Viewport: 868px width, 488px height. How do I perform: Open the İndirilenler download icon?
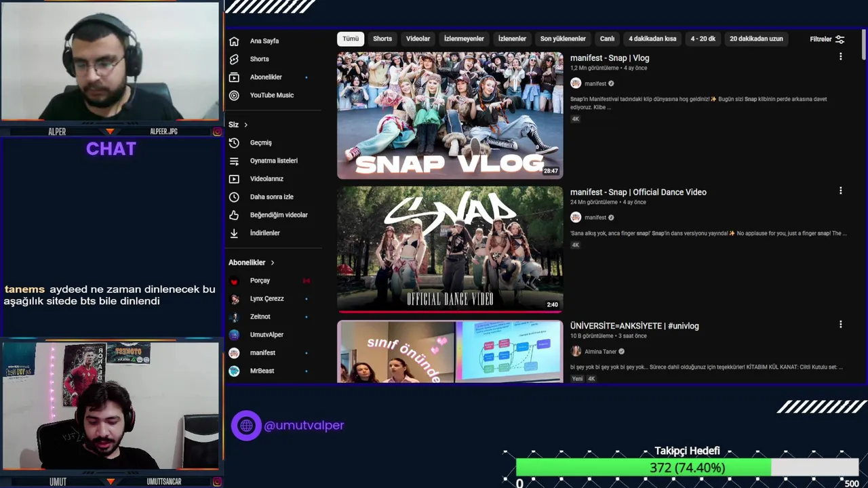234,233
